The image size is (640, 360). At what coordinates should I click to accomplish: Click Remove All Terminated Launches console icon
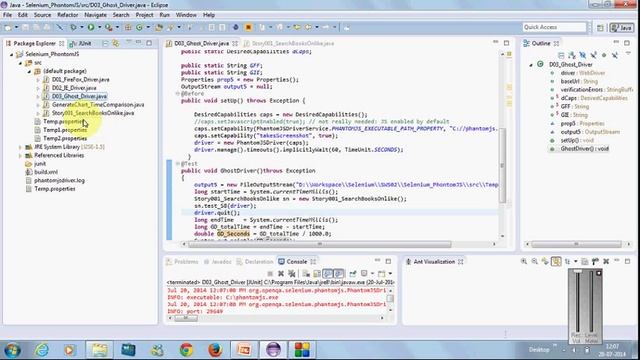click(291, 273)
